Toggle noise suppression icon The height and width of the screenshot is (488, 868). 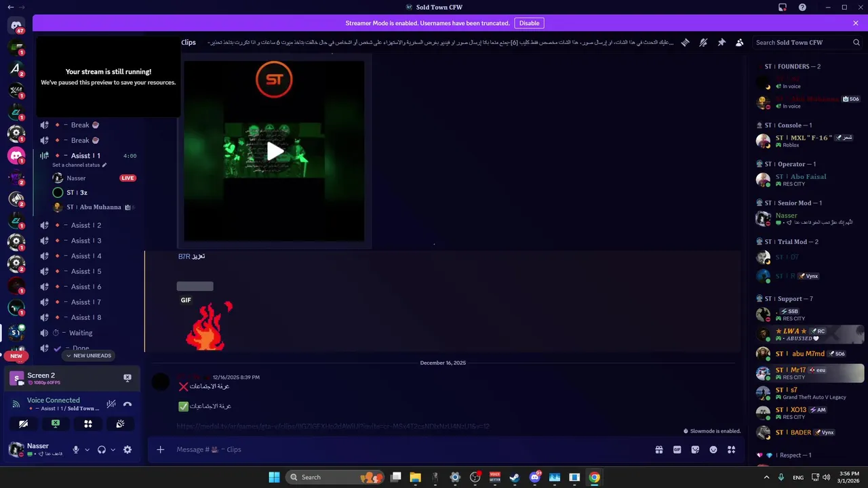(x=111, y=404)
